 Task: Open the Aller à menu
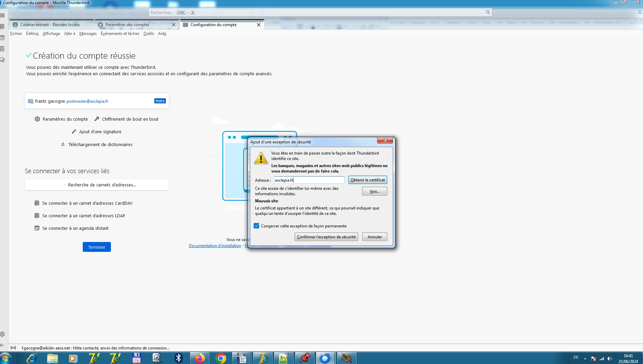pos(70,34)
